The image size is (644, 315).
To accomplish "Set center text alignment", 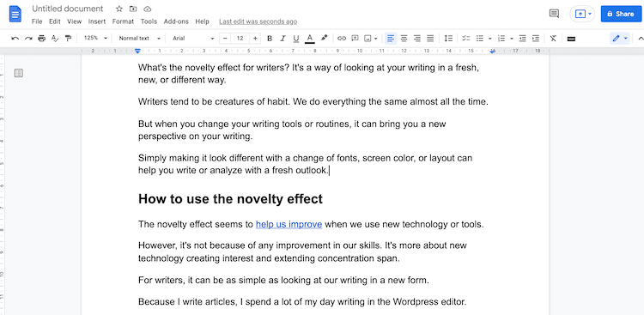I will point(404,38).
